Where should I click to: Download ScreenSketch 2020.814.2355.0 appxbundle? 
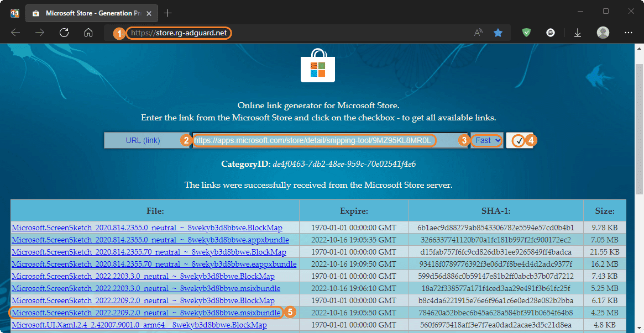coord(150,240)
